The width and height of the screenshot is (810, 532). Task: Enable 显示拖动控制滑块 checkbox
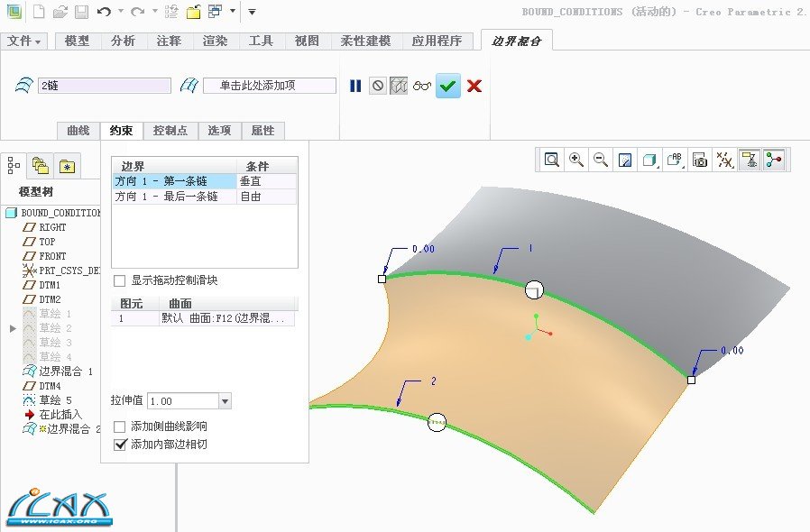point(120,281)
